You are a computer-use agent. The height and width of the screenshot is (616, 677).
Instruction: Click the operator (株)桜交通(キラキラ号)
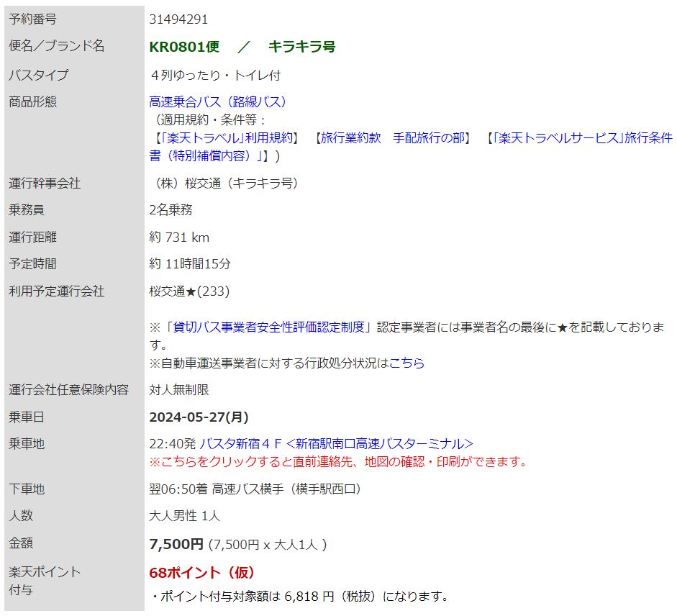tap(224, 184)
